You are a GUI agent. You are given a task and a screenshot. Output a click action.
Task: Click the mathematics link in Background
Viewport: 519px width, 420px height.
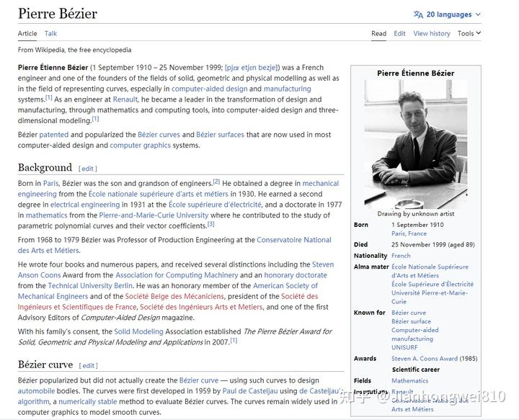47,215
